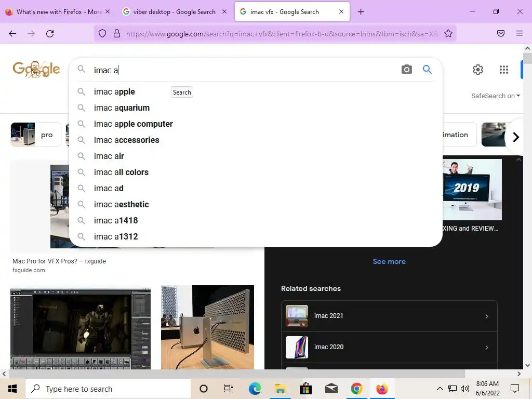
Task: Open the VFX software screenshot thumbnail
Action: tap(81, 329)
